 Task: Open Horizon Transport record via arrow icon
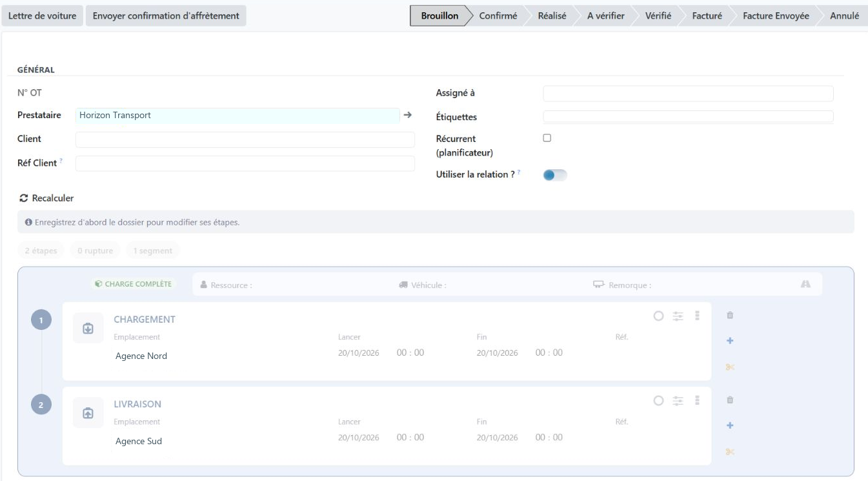(407, 115)
